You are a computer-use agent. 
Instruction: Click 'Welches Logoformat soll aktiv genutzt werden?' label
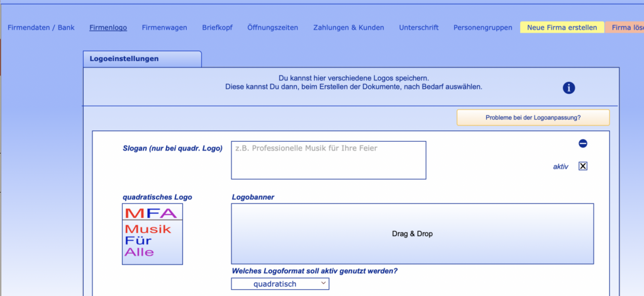point(314,271)
